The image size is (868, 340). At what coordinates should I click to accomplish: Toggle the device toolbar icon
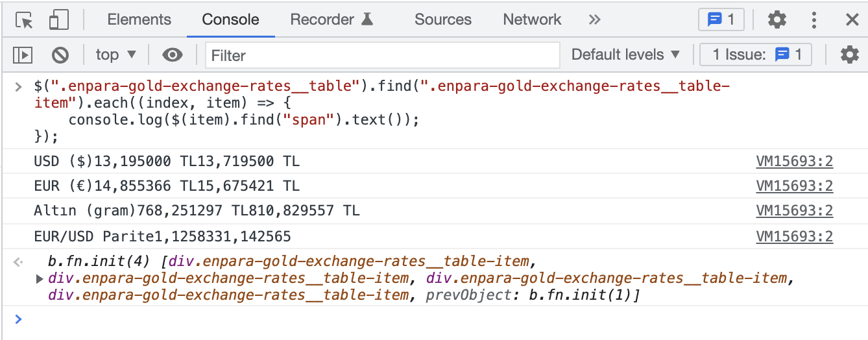pos(58,20)
